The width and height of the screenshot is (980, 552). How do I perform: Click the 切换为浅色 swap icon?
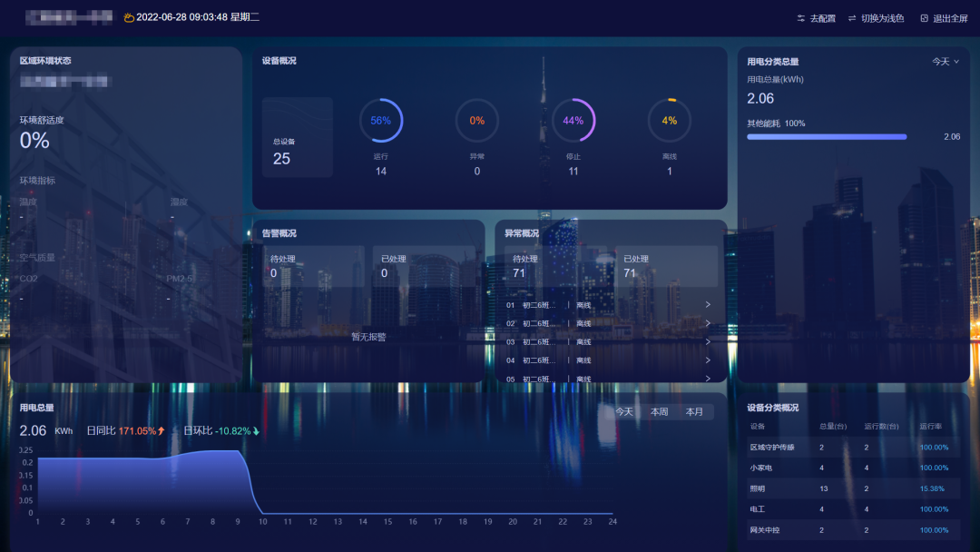coord(852,19)
